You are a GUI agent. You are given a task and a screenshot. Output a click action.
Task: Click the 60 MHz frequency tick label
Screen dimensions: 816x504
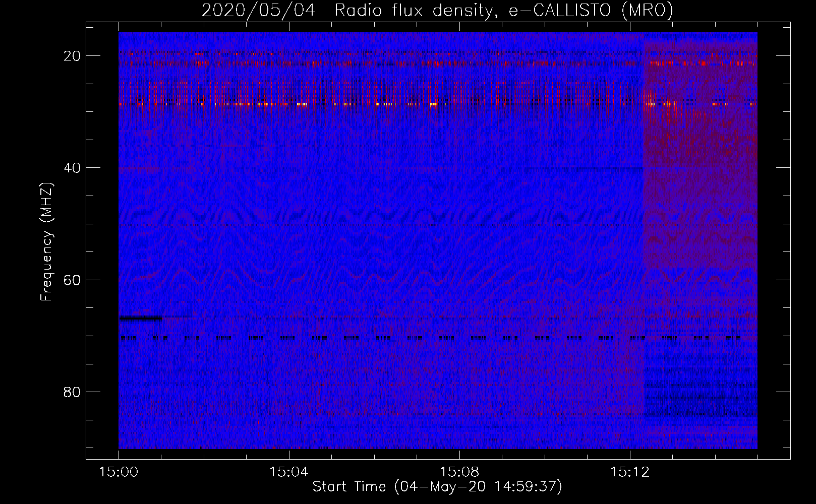[72, 280]
